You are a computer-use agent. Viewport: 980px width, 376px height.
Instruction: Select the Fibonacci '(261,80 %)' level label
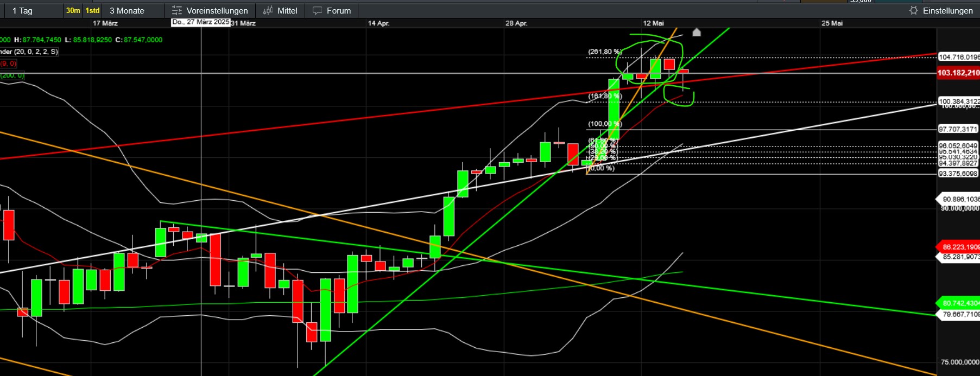(x=604, y=52)
